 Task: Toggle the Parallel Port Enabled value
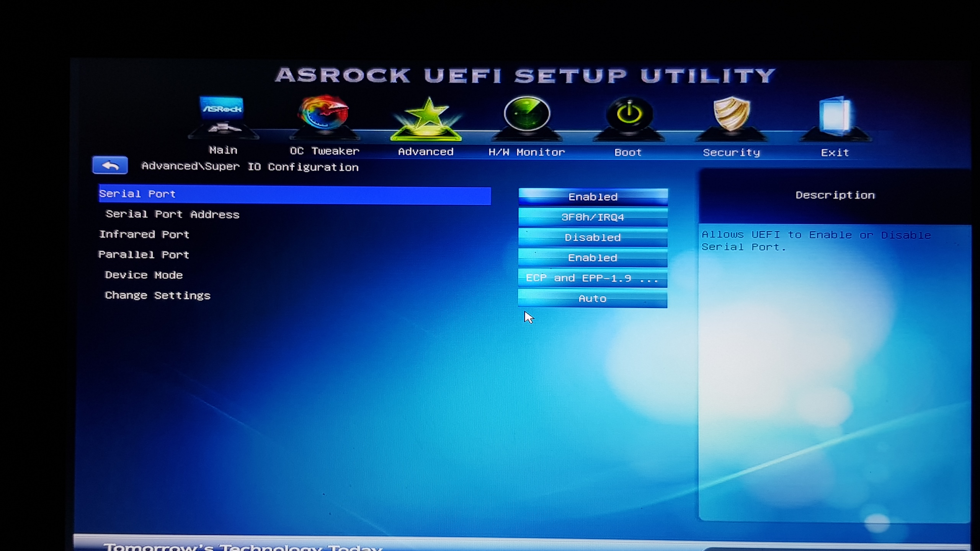593,258
